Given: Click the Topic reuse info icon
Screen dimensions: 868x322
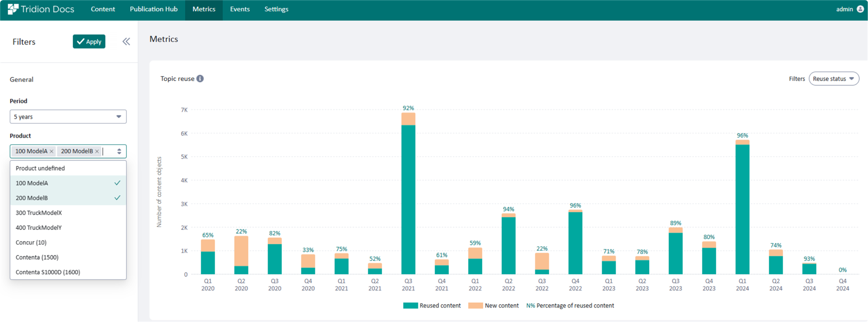Looking at the screenshot, I should (200, 79).
